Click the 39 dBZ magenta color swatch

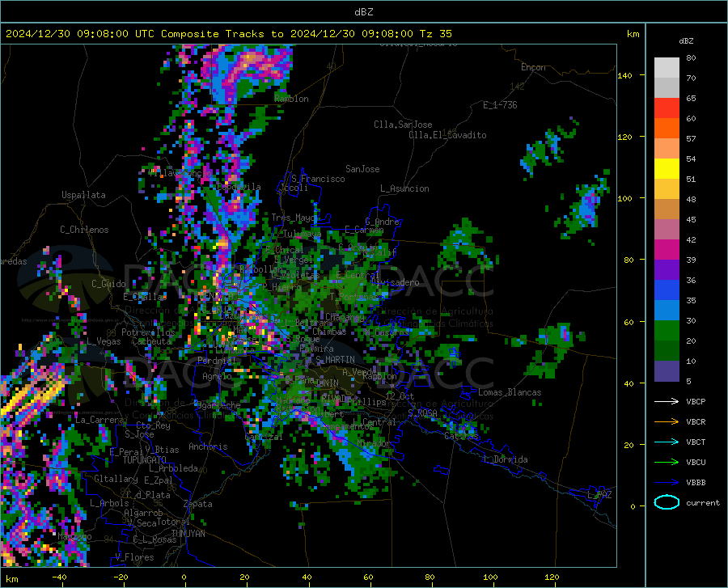click(x=667, y=250)
